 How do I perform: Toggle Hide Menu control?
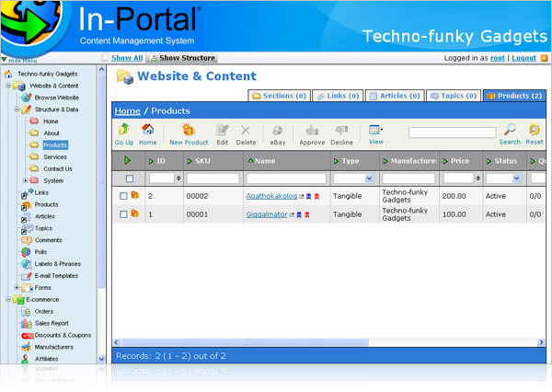tap(19, 60)
